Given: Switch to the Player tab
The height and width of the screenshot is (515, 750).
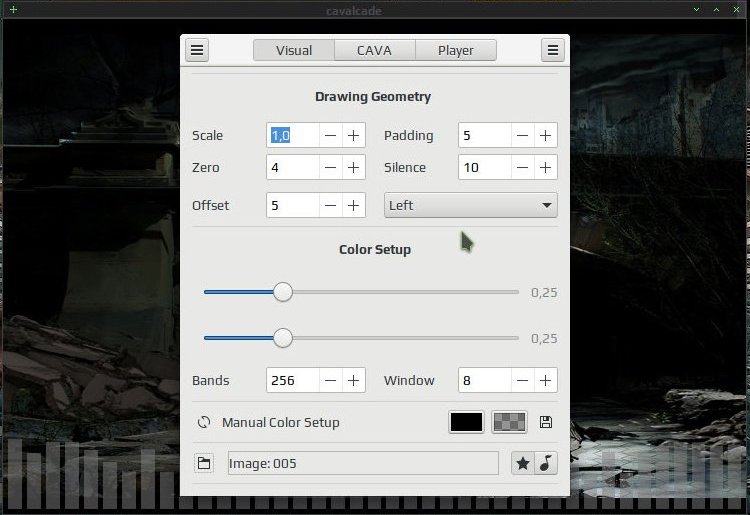Looking at the screenshot, I should (456, 50).
